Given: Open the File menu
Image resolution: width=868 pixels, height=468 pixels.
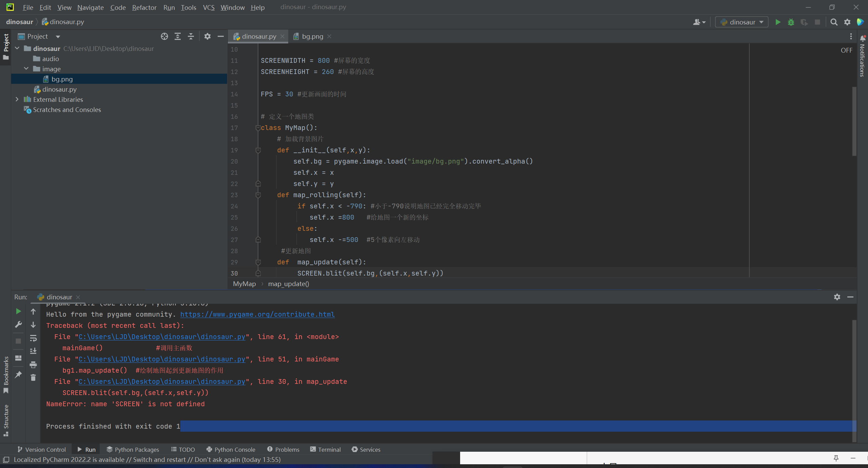Looking at the screenshot, I should point(28,7).
